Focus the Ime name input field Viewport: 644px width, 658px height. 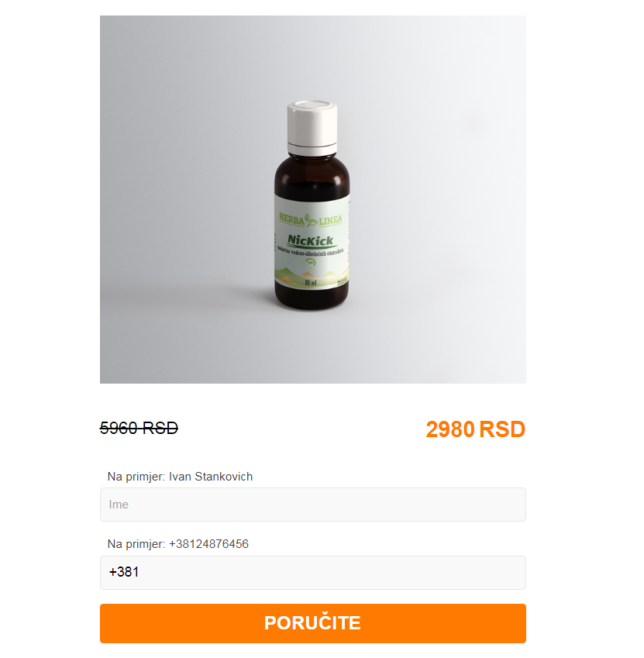[x=312, y=505]
